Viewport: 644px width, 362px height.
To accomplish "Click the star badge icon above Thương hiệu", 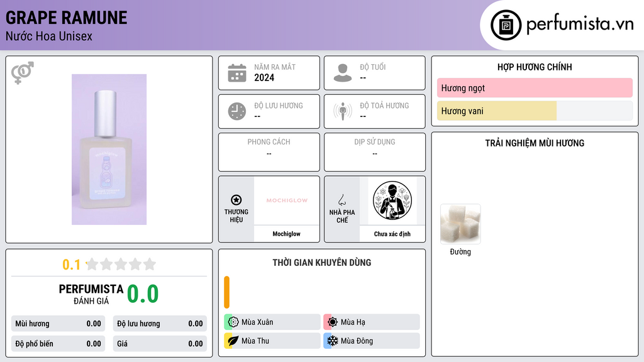I will coord(236,200).
